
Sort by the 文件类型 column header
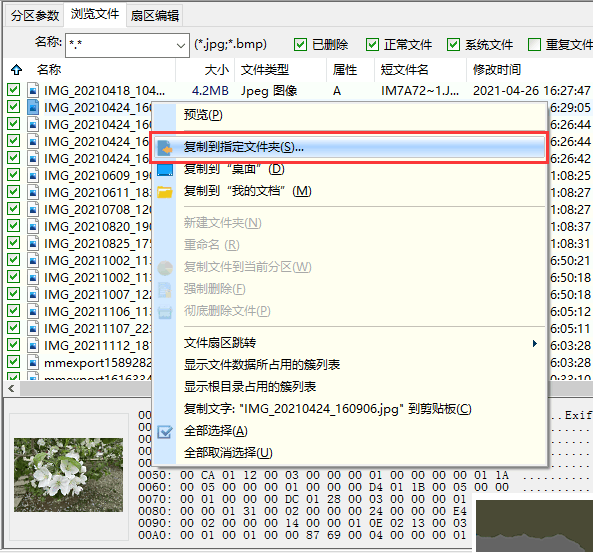pyautogui.click(x=281, y=70)
